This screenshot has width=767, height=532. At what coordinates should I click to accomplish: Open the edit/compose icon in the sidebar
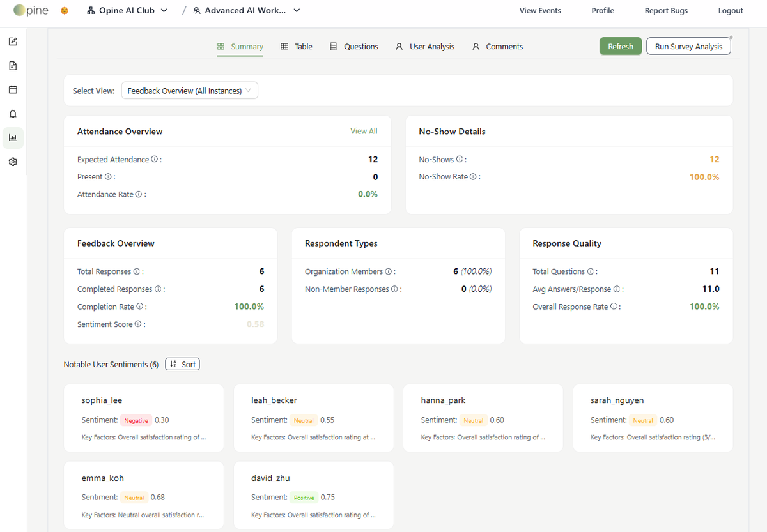[x=13, y=42]
